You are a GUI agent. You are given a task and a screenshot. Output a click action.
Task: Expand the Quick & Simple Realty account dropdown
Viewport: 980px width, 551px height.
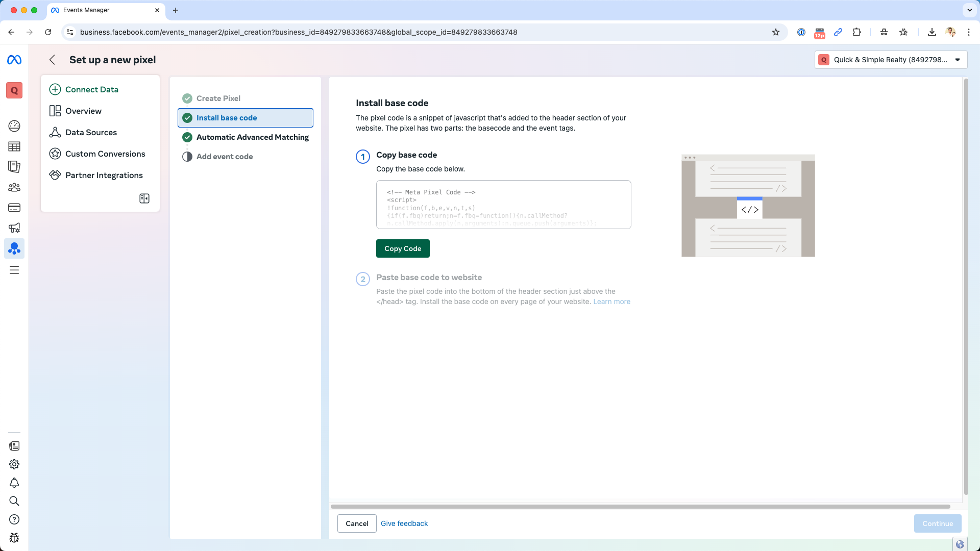click(x=891, y=60)
